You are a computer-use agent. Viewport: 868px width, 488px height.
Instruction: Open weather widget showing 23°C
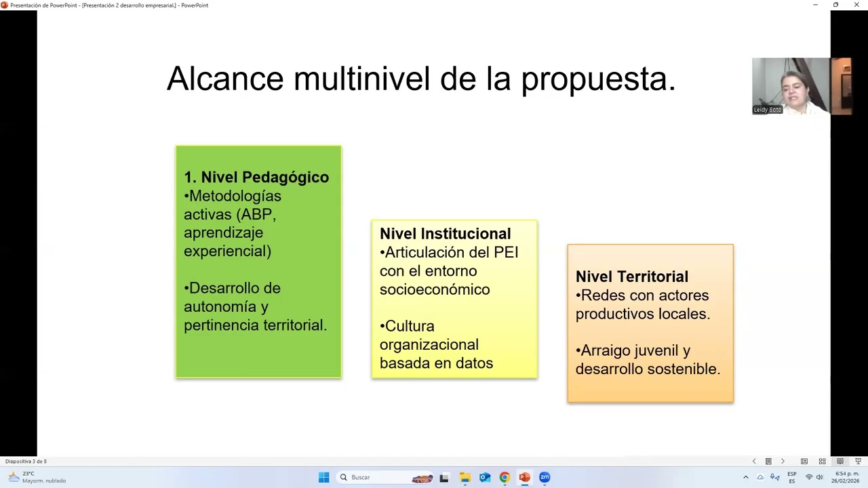(37, 477)
